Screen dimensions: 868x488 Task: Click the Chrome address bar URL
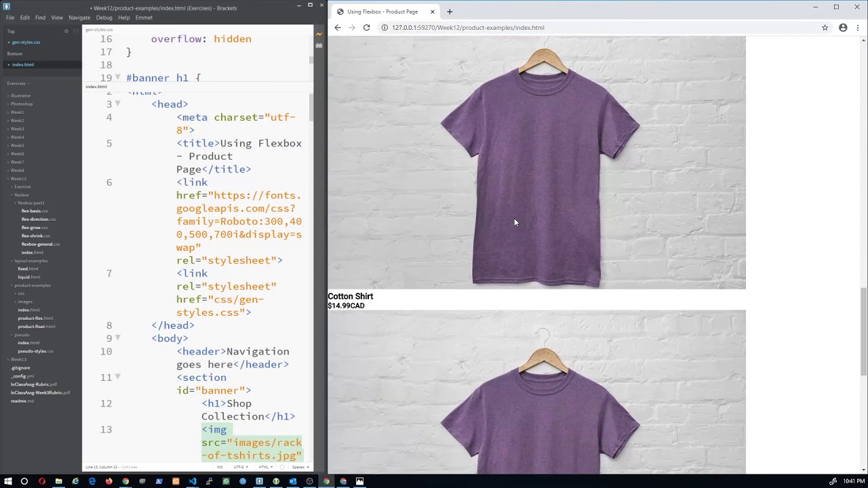point(468,28)
